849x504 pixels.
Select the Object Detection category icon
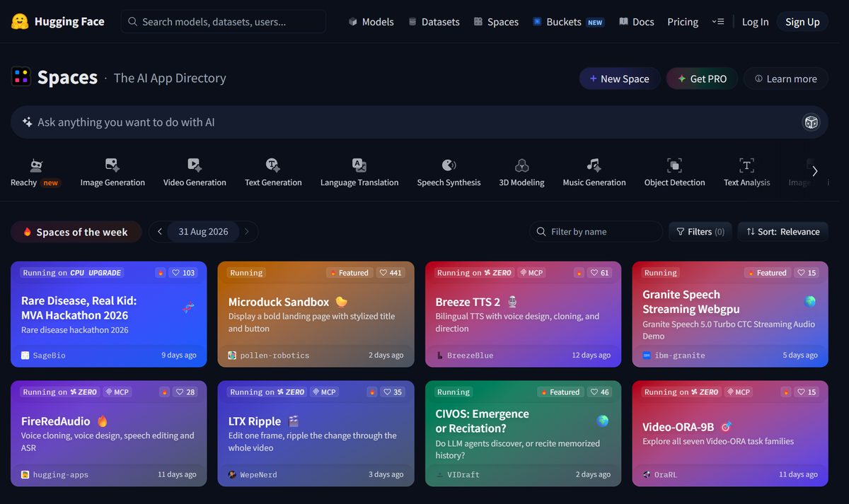tap(674, 165)
